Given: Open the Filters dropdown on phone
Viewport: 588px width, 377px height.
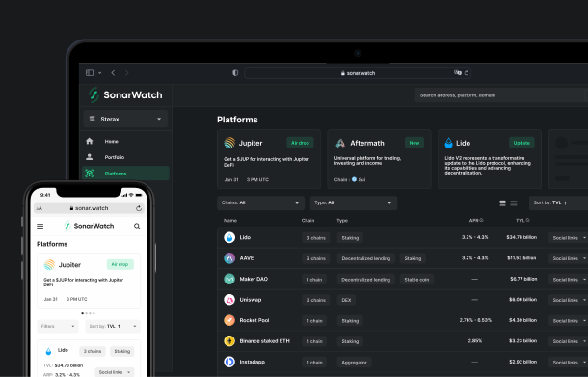Looking at the screenshot, I should point(58,326).
